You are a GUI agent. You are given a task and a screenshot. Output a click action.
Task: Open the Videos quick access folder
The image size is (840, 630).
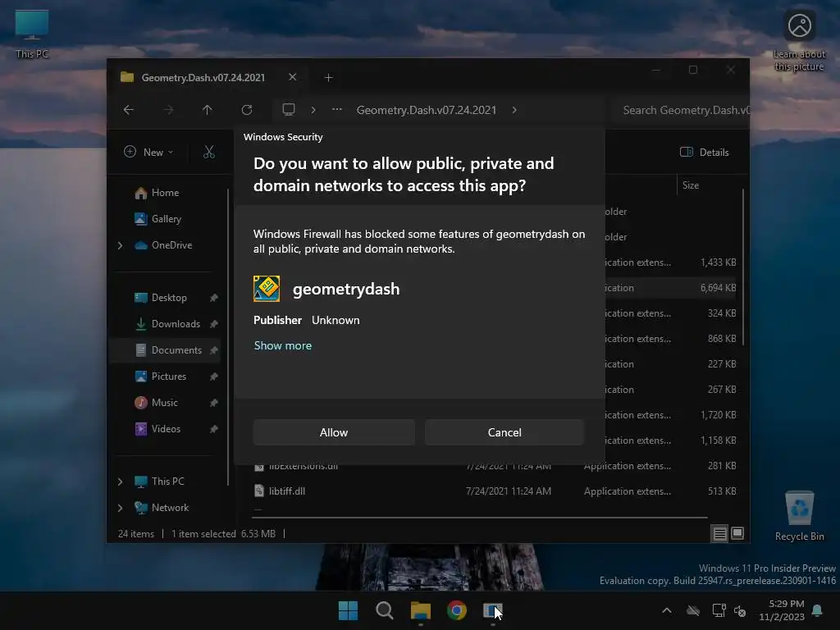point(166,428)
